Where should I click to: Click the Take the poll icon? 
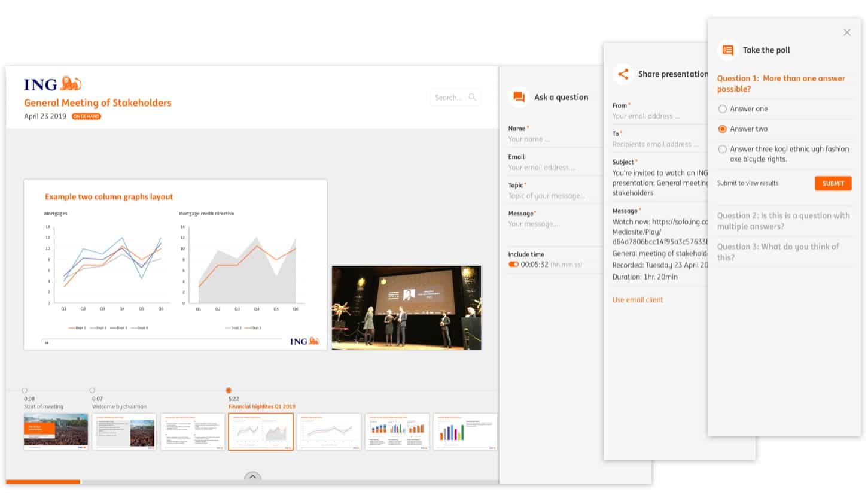727,50
